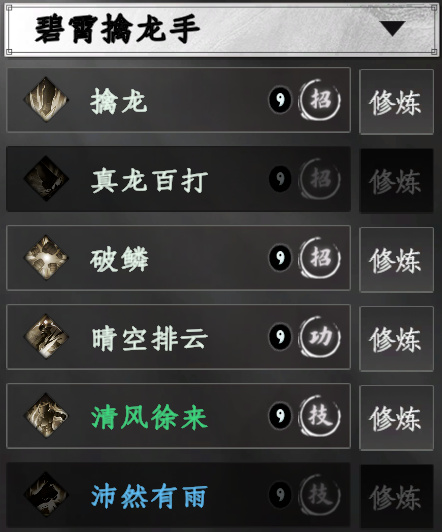Click the 功 type badge on 晴空排云
Viewport: 442px width, 532px height.
pyautogui.click(x=319, y=337)
